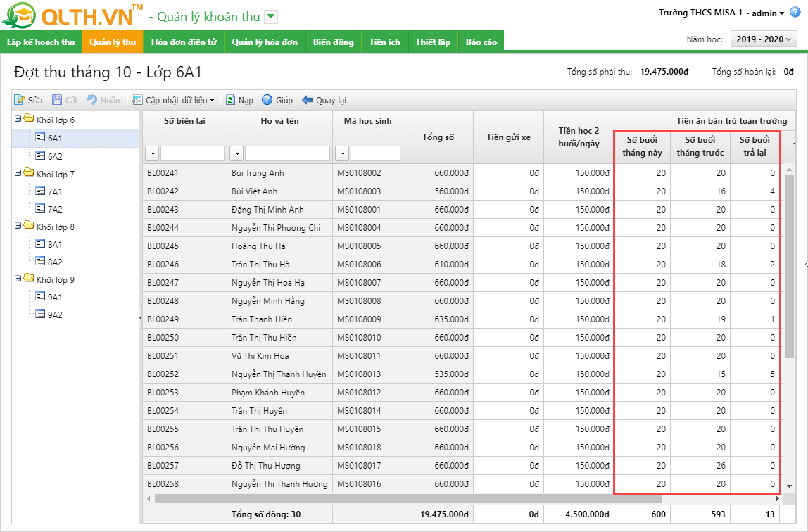Click the Quay lại back arrow
The image size is (808, 532).
pyautogui.click(x=308, y=101)
